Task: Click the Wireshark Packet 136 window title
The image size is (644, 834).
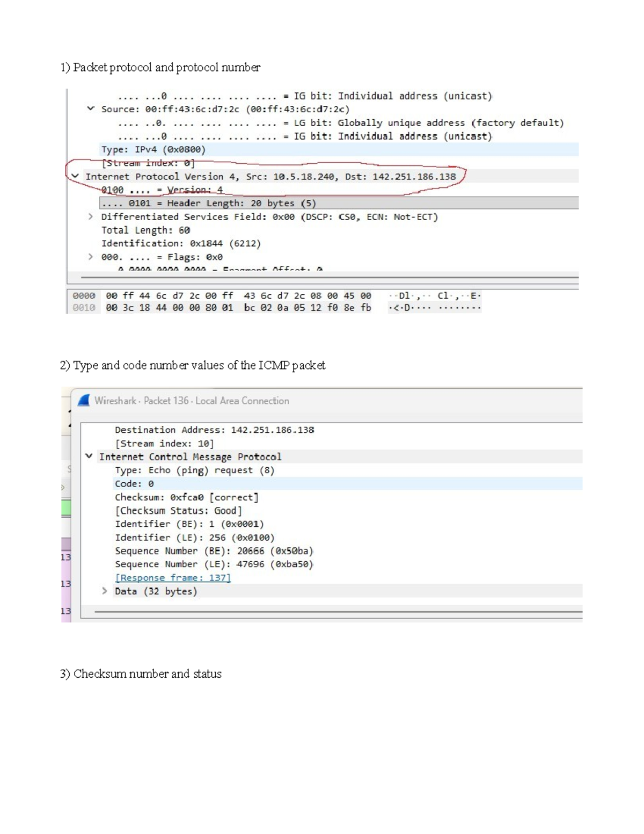Action: (x=192, y=401)
